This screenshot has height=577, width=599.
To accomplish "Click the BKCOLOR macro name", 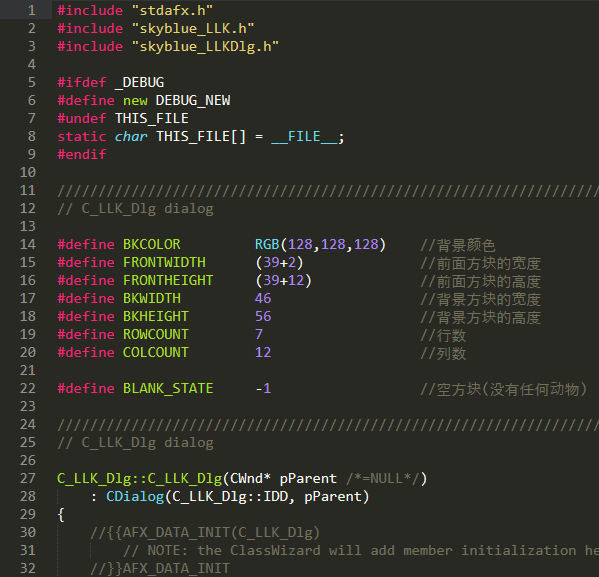I will 152,244.
